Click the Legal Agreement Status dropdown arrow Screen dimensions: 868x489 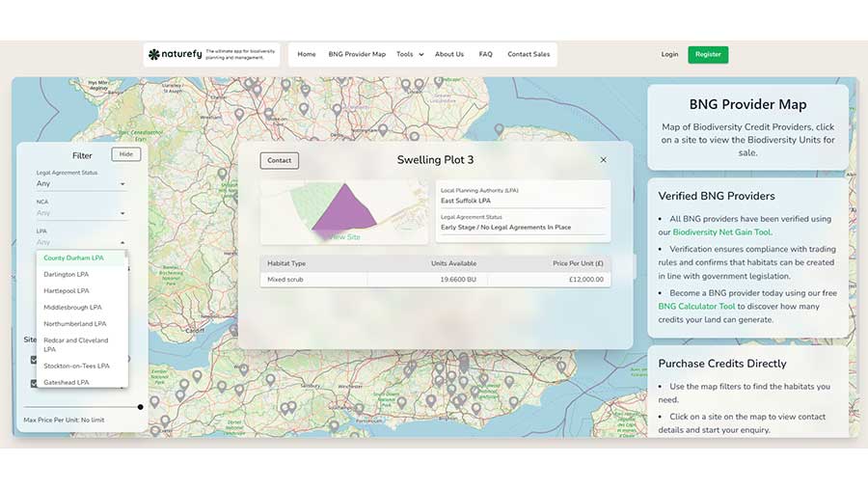(122, 184)
